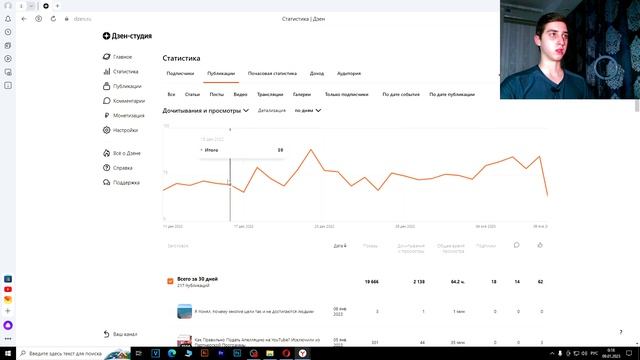
Task: Open browser notifications bell icon
Action: point(8,19)
